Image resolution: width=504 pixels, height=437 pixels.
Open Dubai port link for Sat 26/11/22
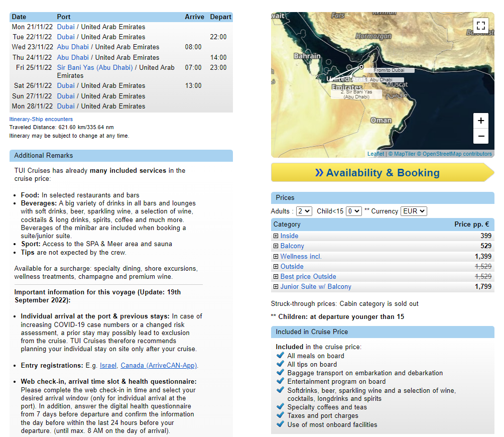pyautogui.click(x=66, y=86)
